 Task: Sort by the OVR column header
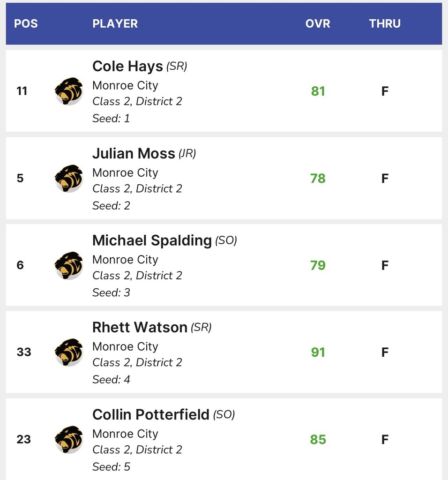tap(318, 23)
